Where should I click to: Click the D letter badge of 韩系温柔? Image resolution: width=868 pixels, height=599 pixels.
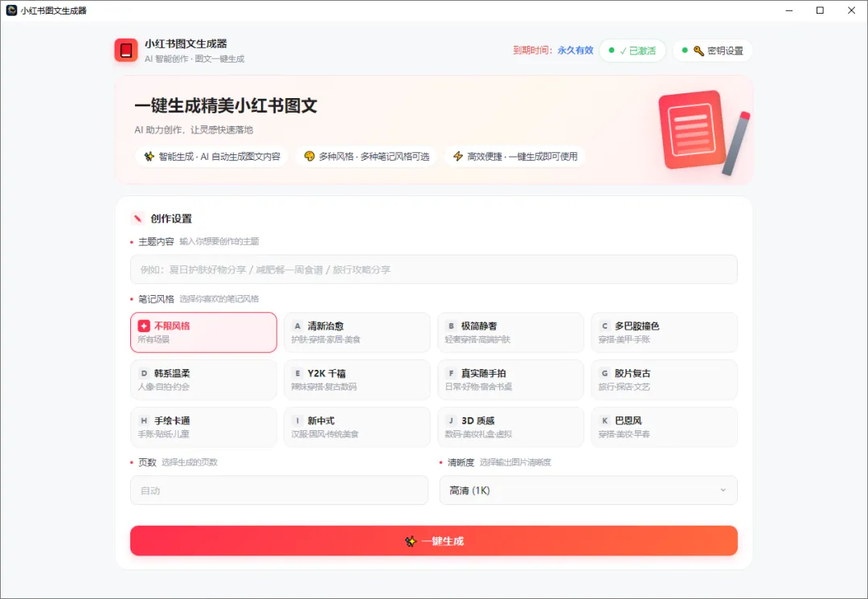pyautogui.click(x=144, y=373)
